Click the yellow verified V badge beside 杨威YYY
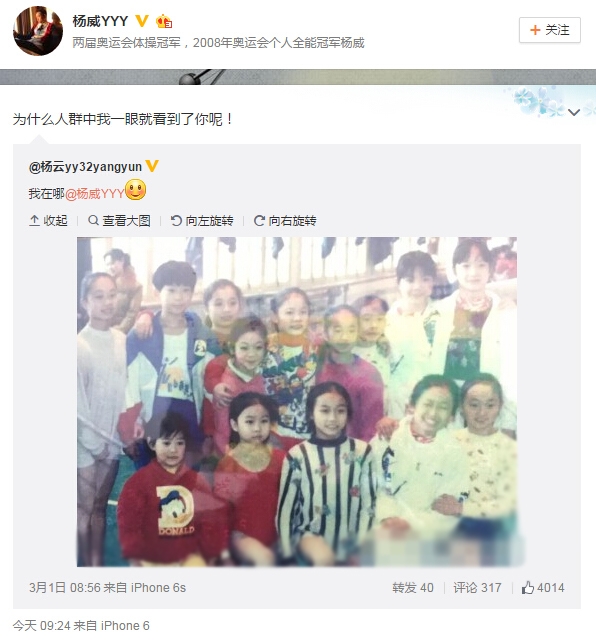The width and height of the screenshot is (596, 640). pyautogui.click(x=142, y=20)
